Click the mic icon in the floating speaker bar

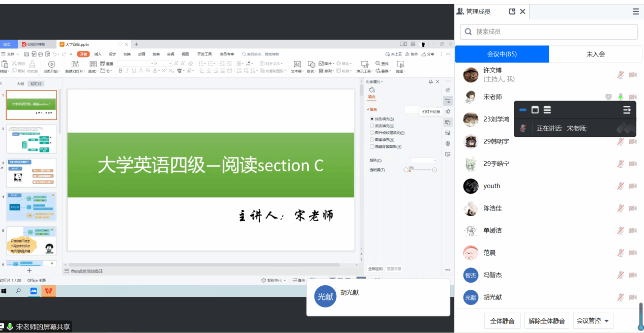(523, 128)
